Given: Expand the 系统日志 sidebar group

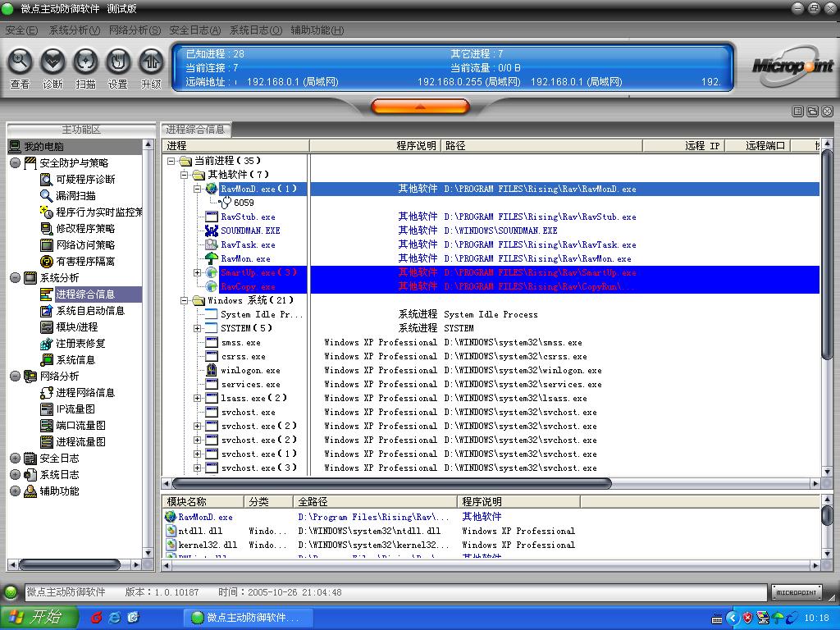Looking at the screenshot, I should (x=15, y=475).
